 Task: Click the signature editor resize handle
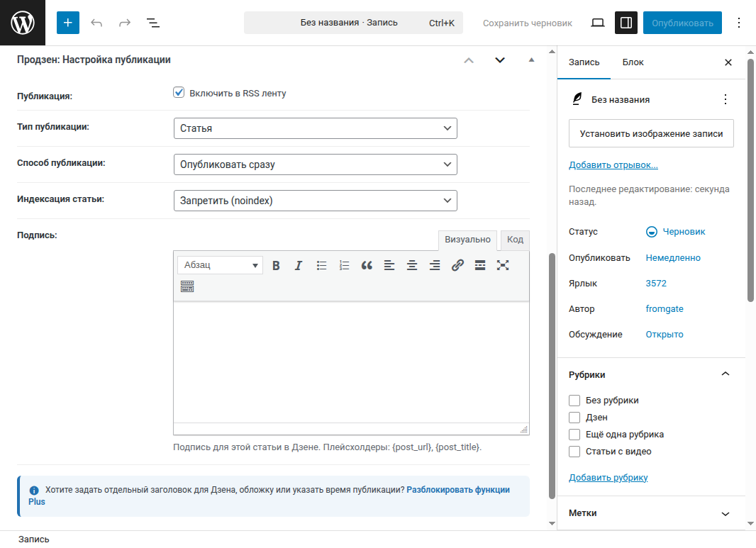pyautogui.click(x=524, y=430)
